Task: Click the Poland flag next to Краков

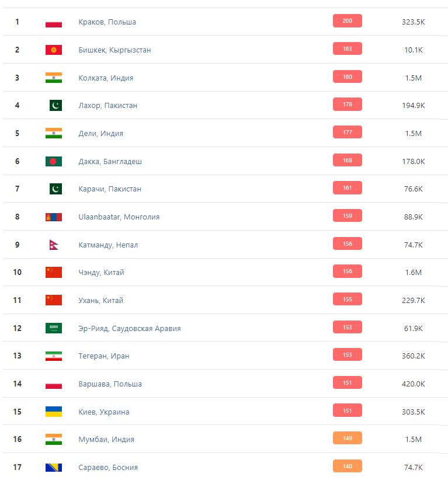Action: (54, 22)
